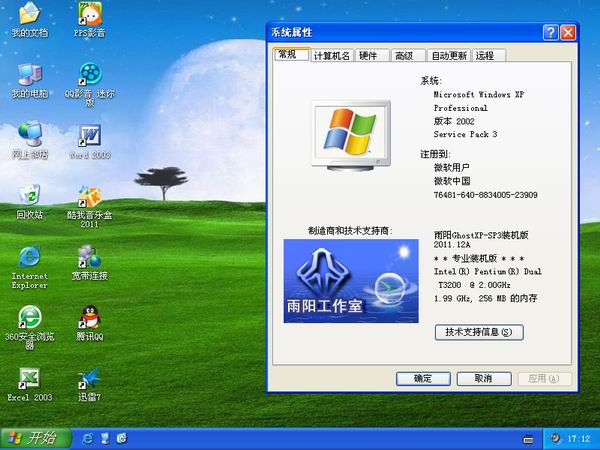Click the system tray icon beside the clock
This screenshot has width=600, height=450.
coord(555,438)
